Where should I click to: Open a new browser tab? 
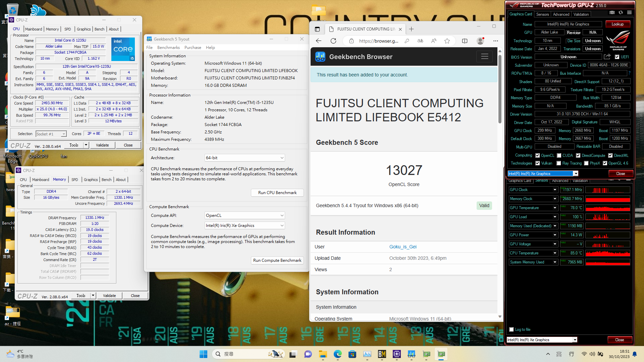click(411, 29)
